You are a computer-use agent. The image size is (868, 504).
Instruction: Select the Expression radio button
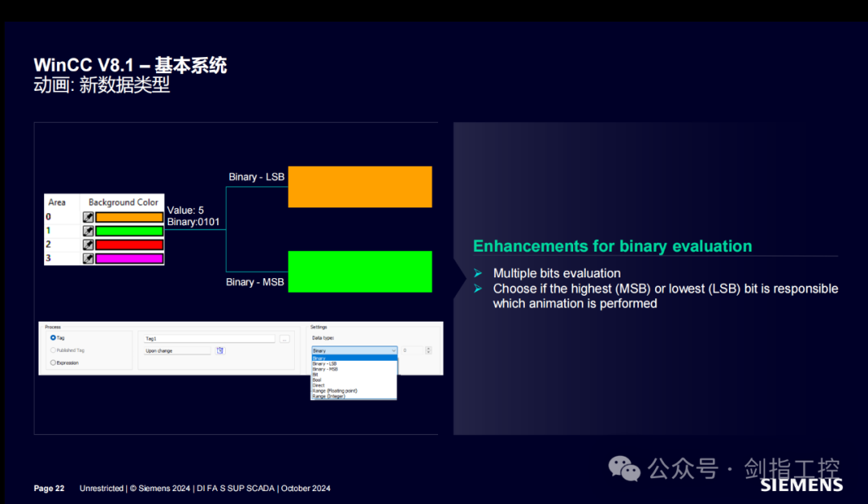click(51, 363)
